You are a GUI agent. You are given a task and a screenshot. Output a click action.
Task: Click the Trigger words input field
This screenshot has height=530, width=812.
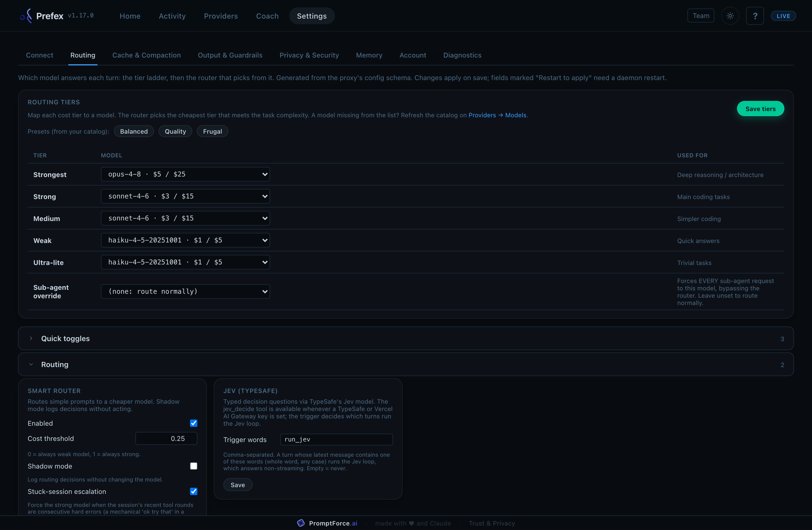coord(336,439)
